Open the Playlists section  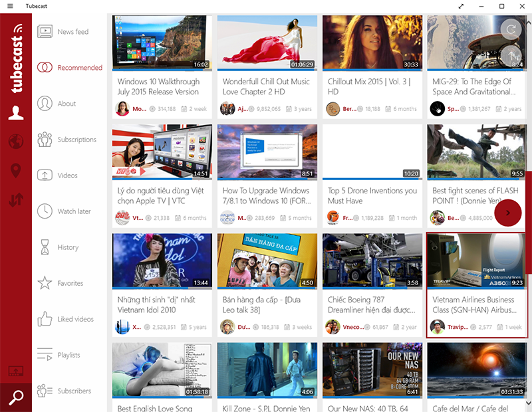(68, 355)
